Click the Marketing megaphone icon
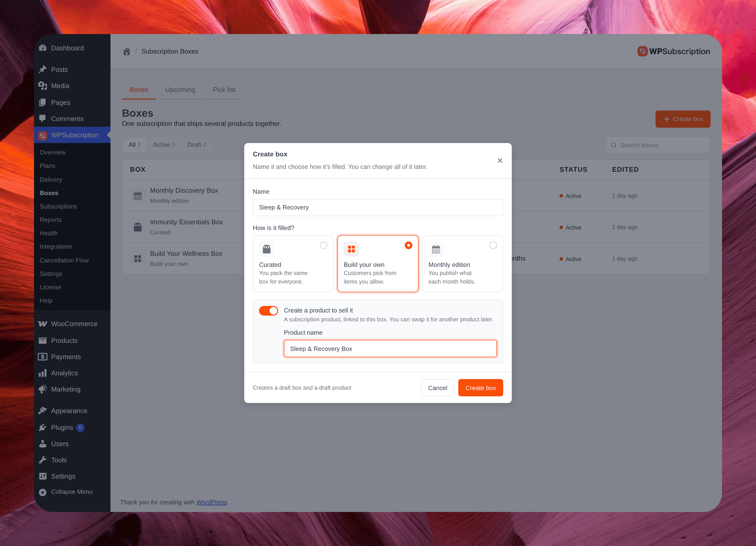756x546 pixels. [43, 389]
